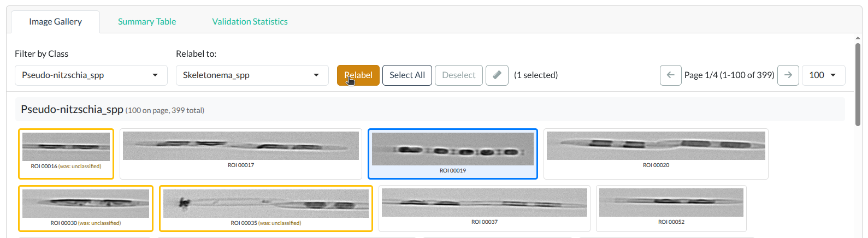The width and height of the screenshot is (868, 238).
Task: Switch to the Summary Table tab
Action: point(147,22)
